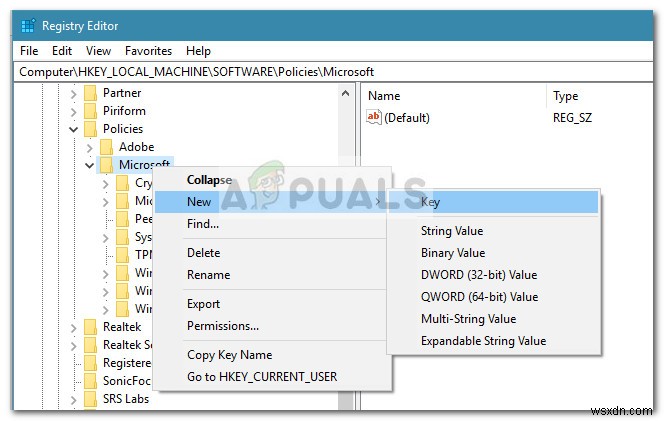Click the Microsoft folder icon
664x421 pixels.
107,165
